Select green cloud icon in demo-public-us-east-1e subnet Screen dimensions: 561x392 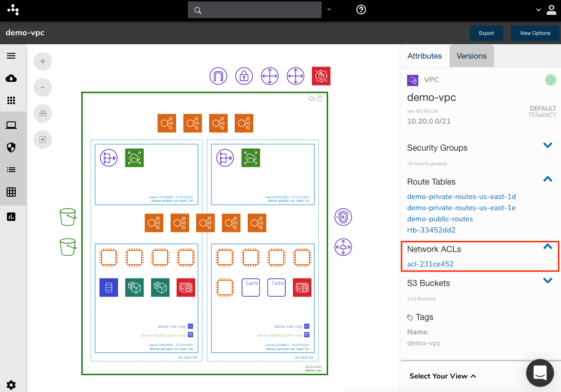point(251,158)
